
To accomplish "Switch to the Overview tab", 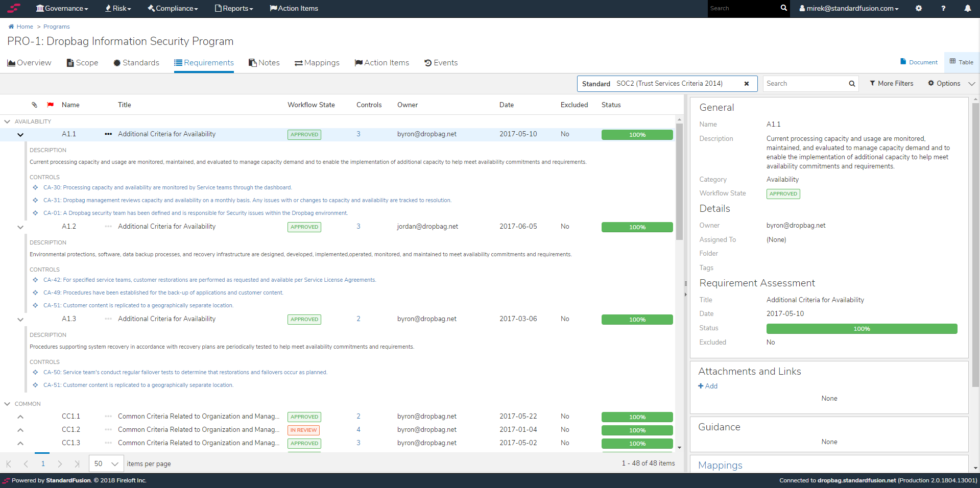I will [29, 63].
